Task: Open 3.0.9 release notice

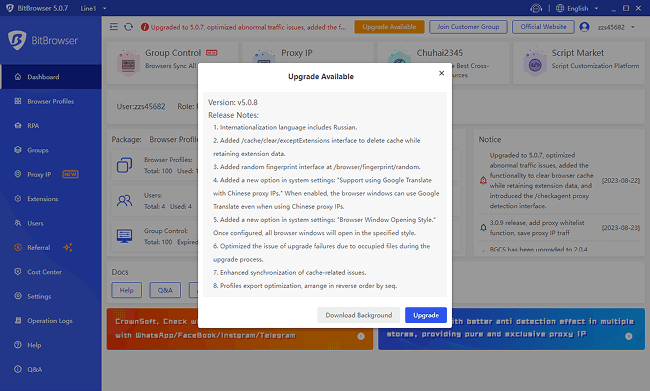Action: coord(537,228)
